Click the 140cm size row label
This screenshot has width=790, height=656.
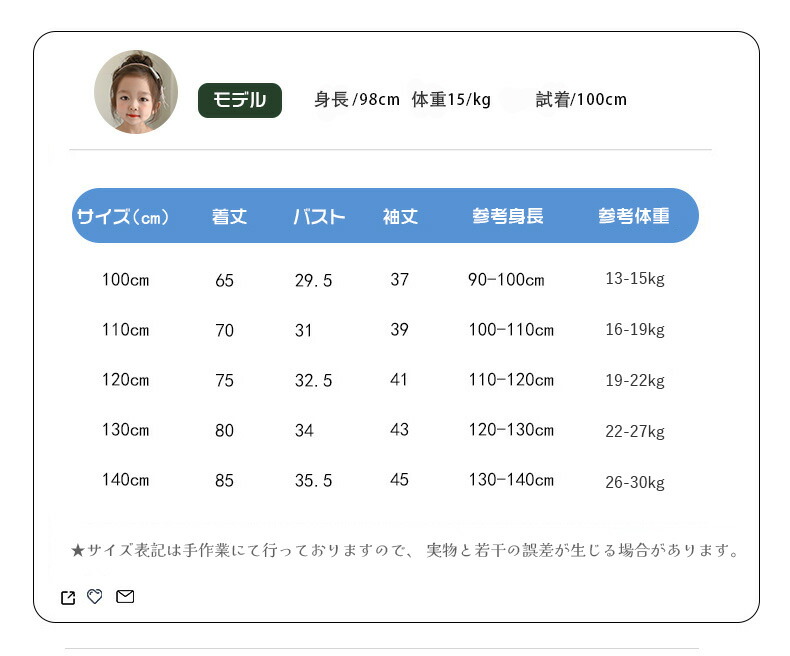click(125, 480)
